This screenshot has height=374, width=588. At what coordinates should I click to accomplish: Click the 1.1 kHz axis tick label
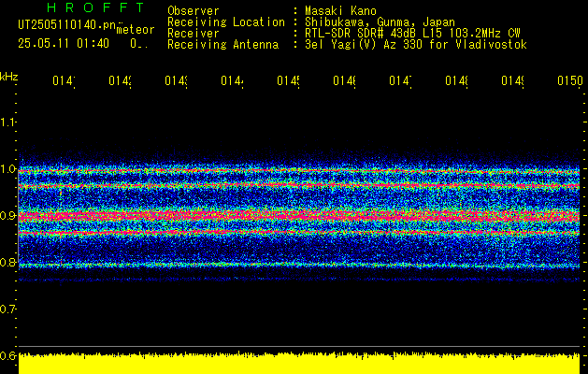pos(7,122)
